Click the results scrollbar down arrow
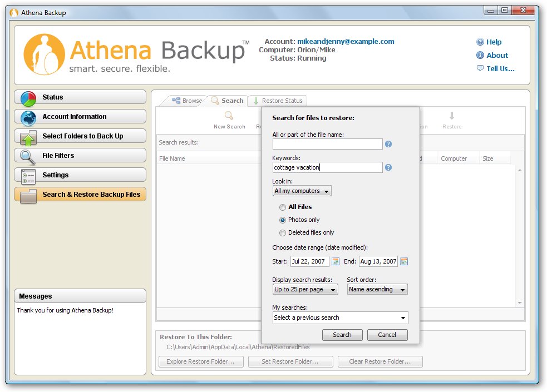547x392 pixels. (x=520, y=302)
